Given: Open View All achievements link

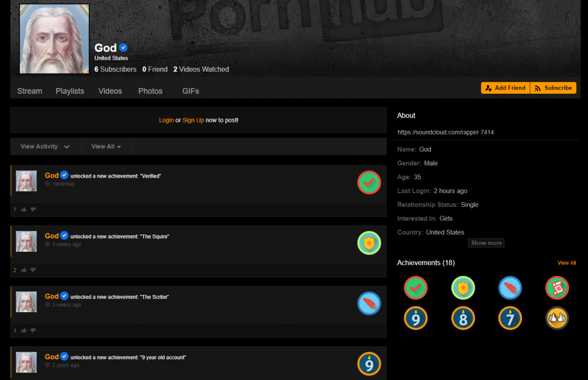Looking at the screenshot, I should (x=567, y=263).
